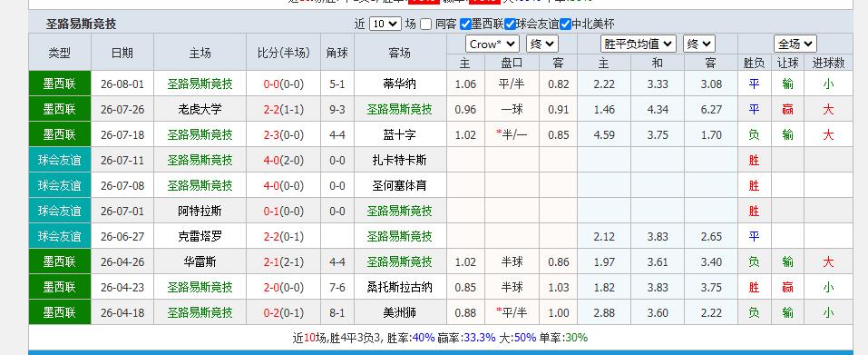Click score 4-0(0-0) against 圣何塞体育
Viewport: 868px width, 355px height.
tap(283, 186)
